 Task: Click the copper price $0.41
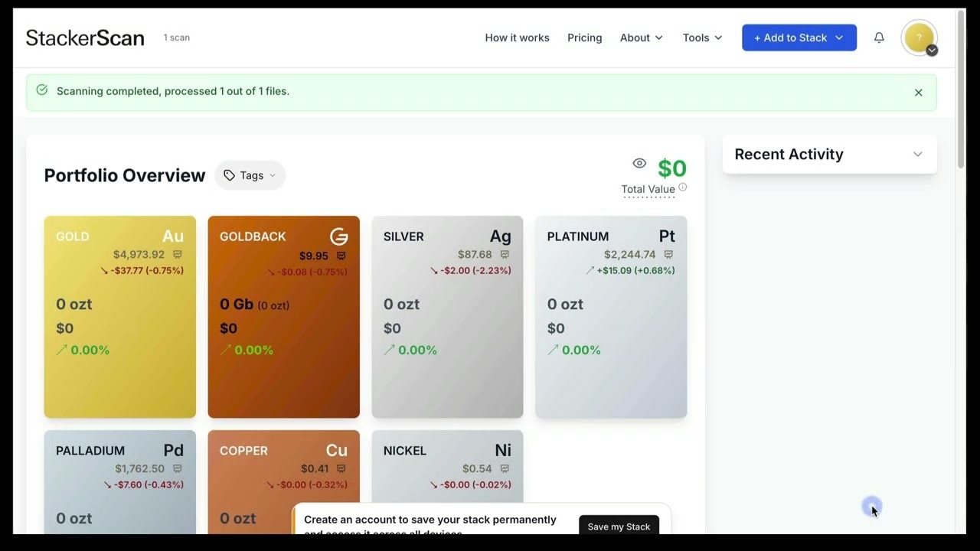(x=315, y=469)
